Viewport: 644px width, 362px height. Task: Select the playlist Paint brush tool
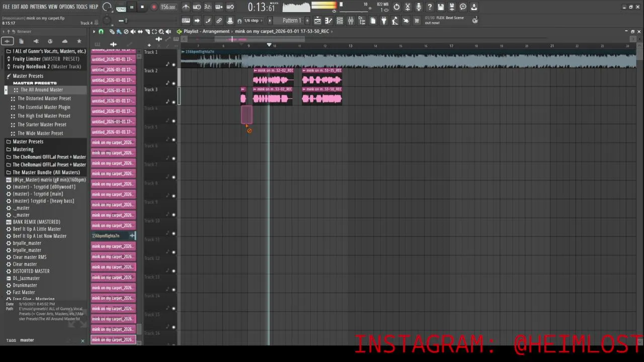(119, 32)
